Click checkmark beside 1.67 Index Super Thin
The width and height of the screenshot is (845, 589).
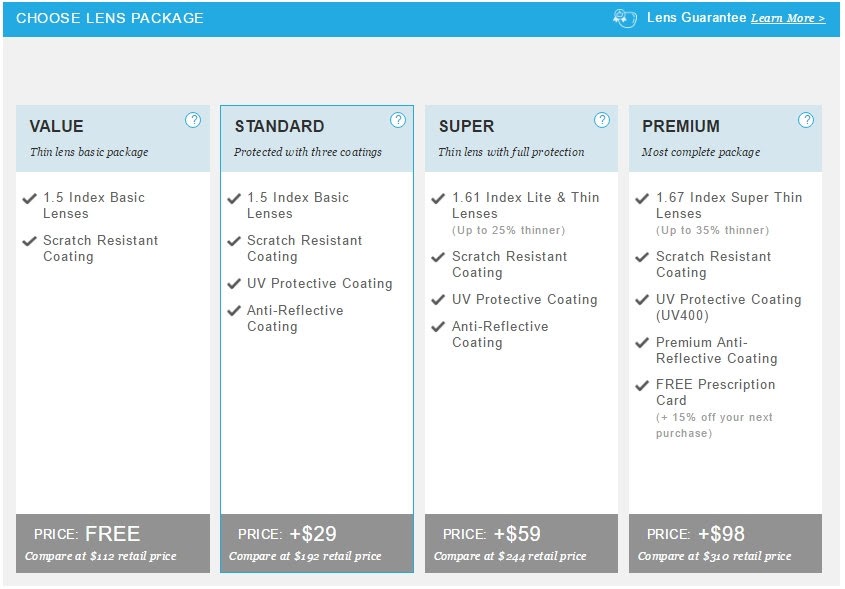(642, 198)
